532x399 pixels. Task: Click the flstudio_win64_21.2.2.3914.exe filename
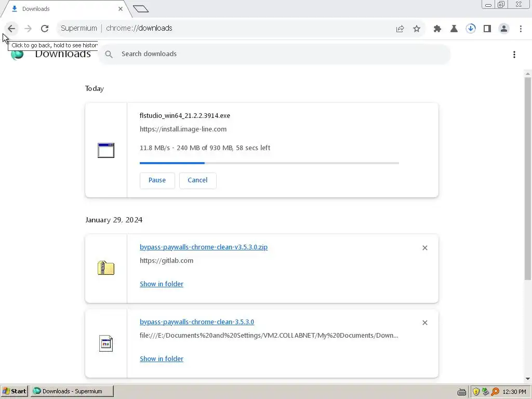tap(185, 116)
